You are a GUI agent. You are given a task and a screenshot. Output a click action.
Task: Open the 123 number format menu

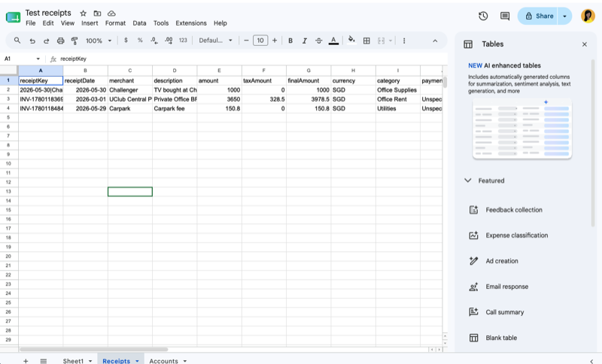tap(183, 41)
